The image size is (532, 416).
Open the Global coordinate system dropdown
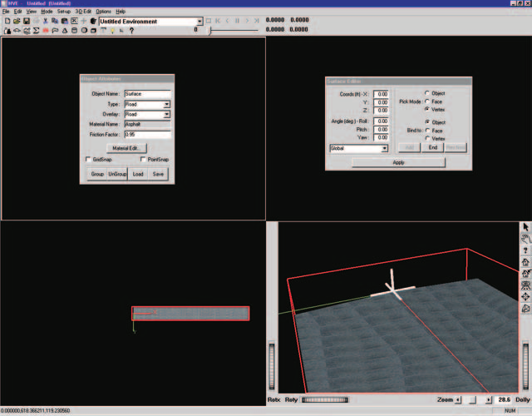(x=384, y=148)
